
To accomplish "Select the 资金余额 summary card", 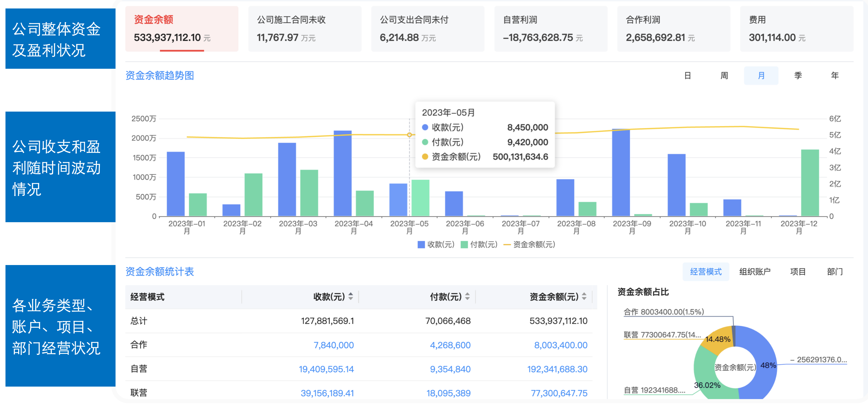I will pyautogui.click(x=182, y=29).
